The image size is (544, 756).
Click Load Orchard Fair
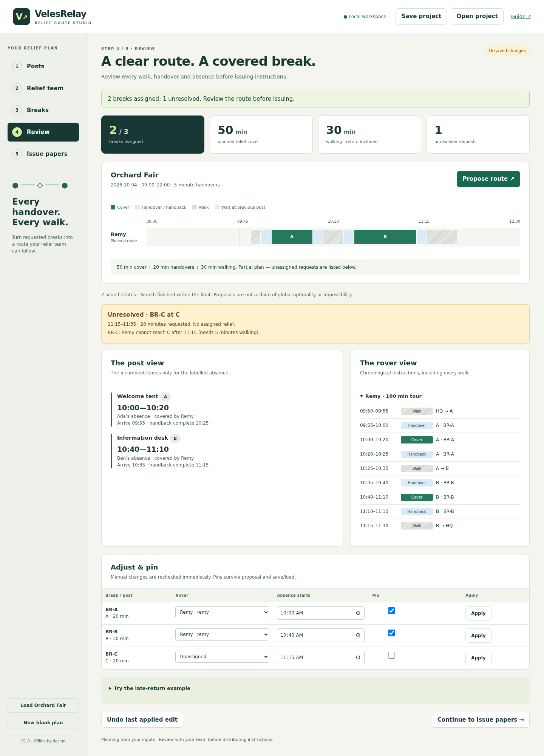click(43, 705)
